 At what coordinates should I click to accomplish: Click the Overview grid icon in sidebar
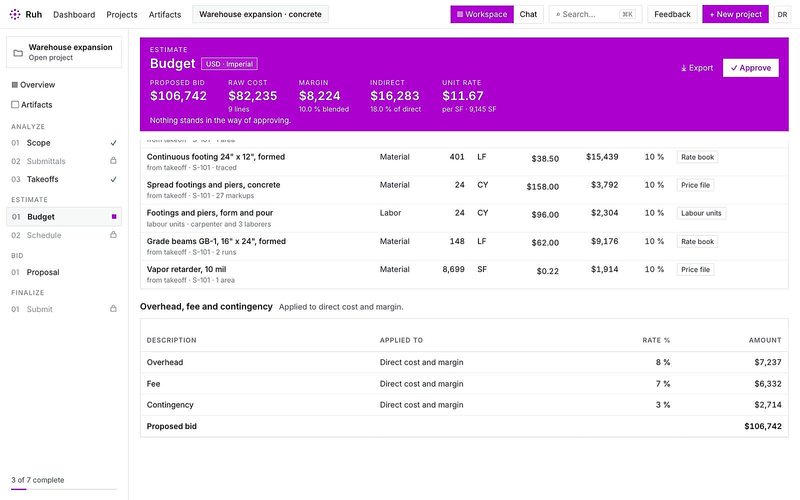pyautogui.click(x=15, y=85)
